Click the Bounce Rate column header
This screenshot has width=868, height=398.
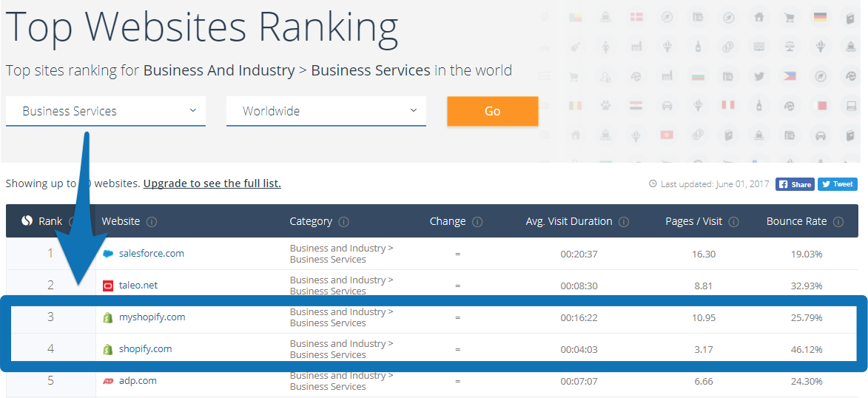796,221
